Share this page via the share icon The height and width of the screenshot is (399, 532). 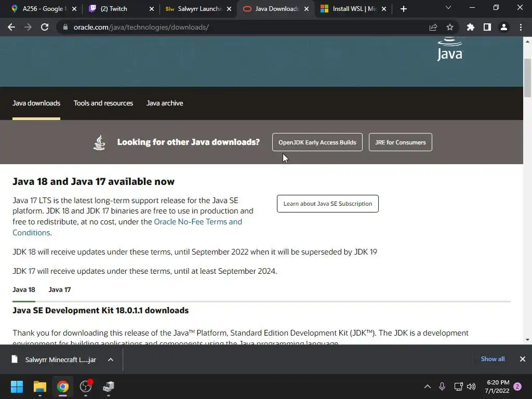pos(433,27)
